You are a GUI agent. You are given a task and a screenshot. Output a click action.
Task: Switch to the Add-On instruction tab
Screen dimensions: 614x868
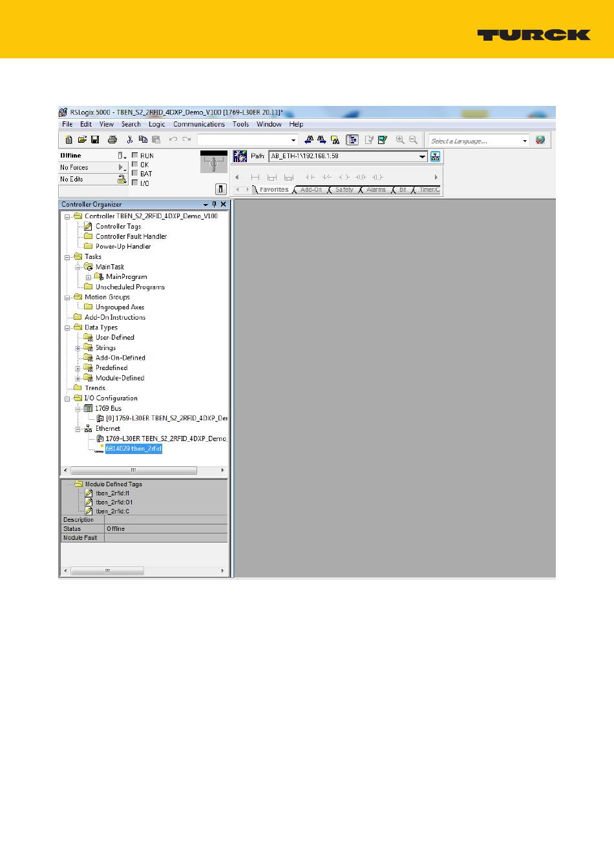(311, 190)
